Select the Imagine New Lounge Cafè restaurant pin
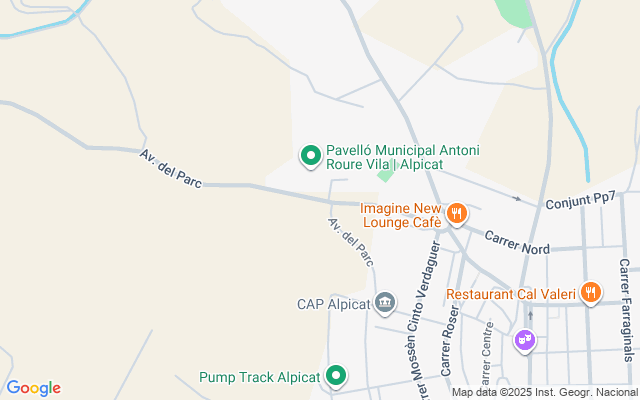 click(457, 214)
